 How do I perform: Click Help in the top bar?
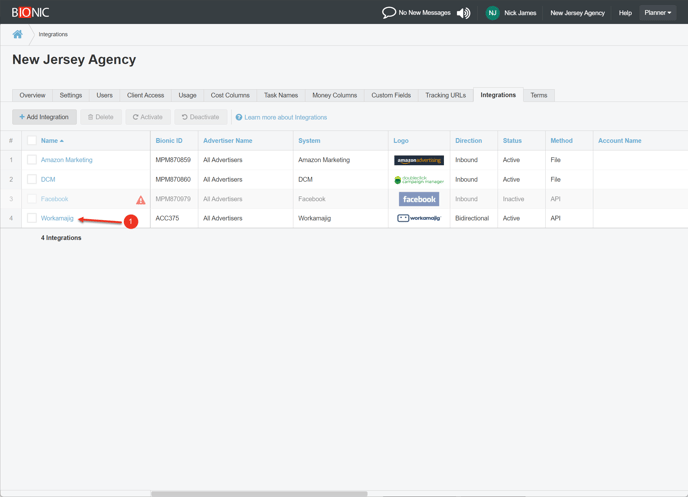[625, 13]
